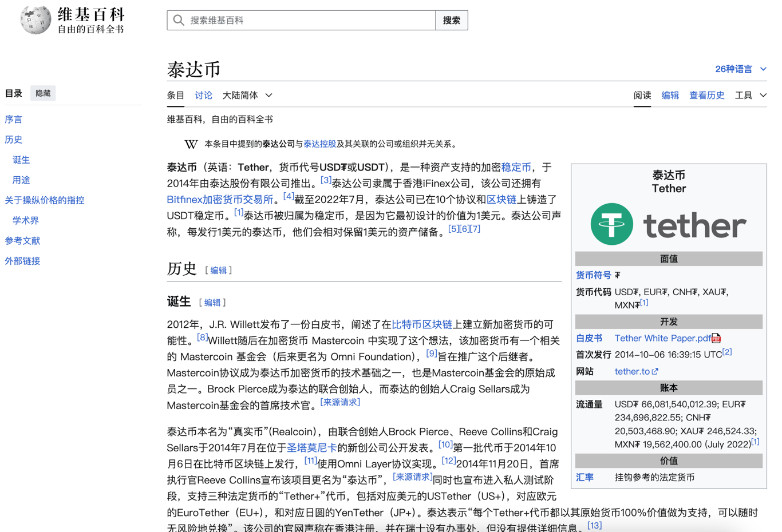Switch to the 讨论 tab
Viewport: 782px width, 532px height.
pos(203,96)
